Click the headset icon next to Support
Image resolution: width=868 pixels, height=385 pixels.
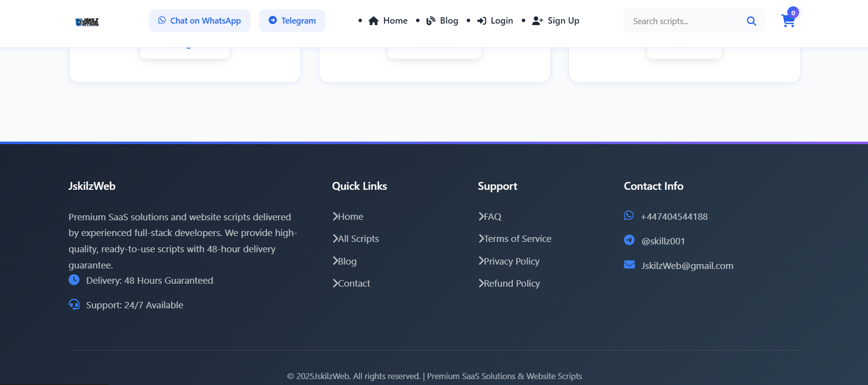(74, 304)
